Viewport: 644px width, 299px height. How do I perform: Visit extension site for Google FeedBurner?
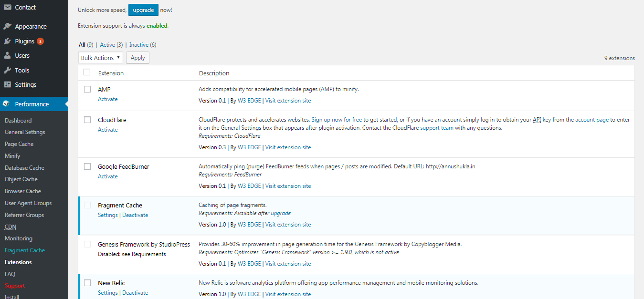[288, 186]
